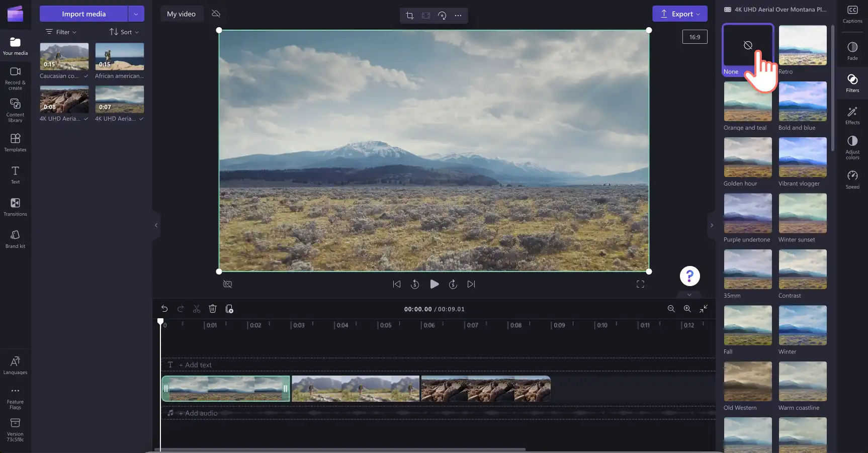Toggle fullscreen preview mode
868x453 pixels.
click(x=640, y=284)
